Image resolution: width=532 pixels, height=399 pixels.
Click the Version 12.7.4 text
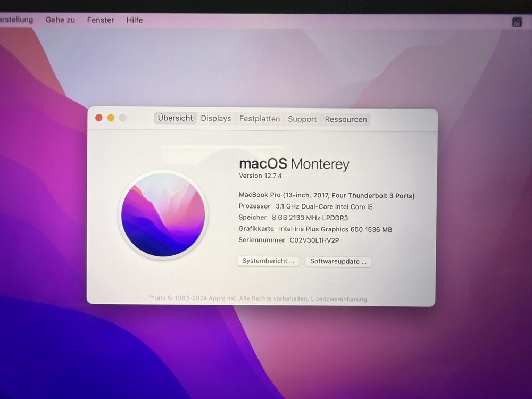coord(260,176)
